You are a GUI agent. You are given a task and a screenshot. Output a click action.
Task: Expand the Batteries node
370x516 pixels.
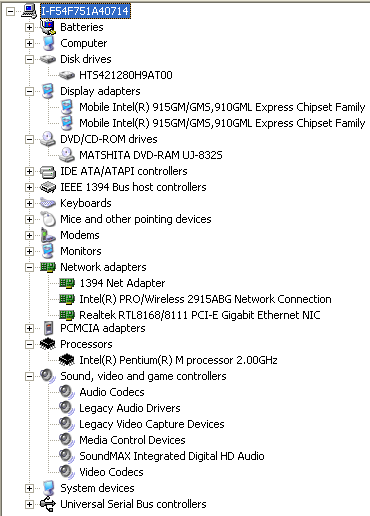coord(29,27)
